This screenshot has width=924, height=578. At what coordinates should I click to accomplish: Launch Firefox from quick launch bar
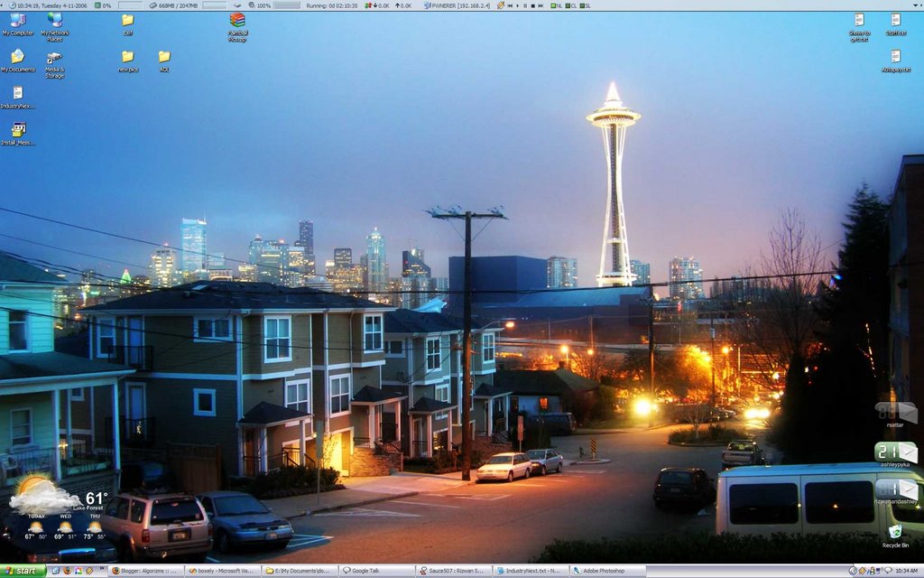[x=67, y=571]
